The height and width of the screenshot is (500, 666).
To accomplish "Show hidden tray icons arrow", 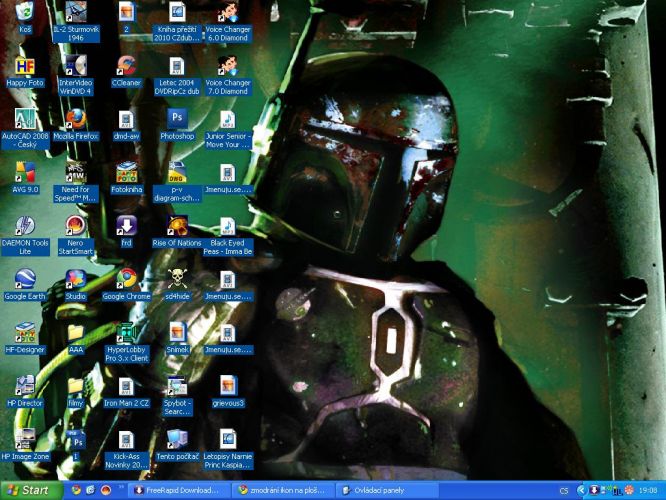I will (x=580, y=490).
